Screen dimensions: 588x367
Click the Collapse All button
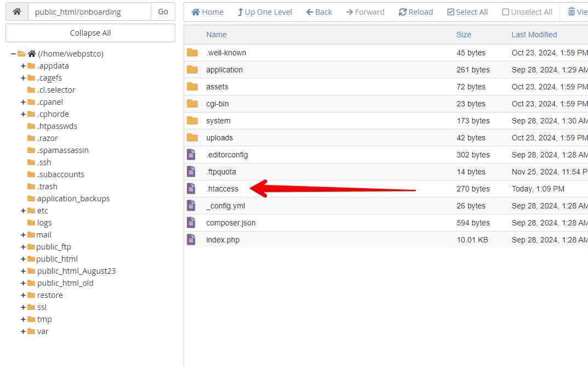[x=90, y=33]
